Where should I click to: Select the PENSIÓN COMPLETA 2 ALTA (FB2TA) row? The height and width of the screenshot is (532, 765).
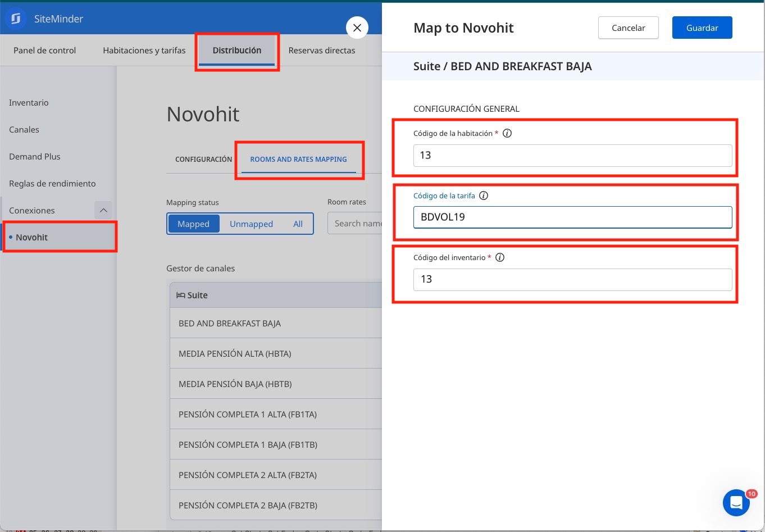276,475
